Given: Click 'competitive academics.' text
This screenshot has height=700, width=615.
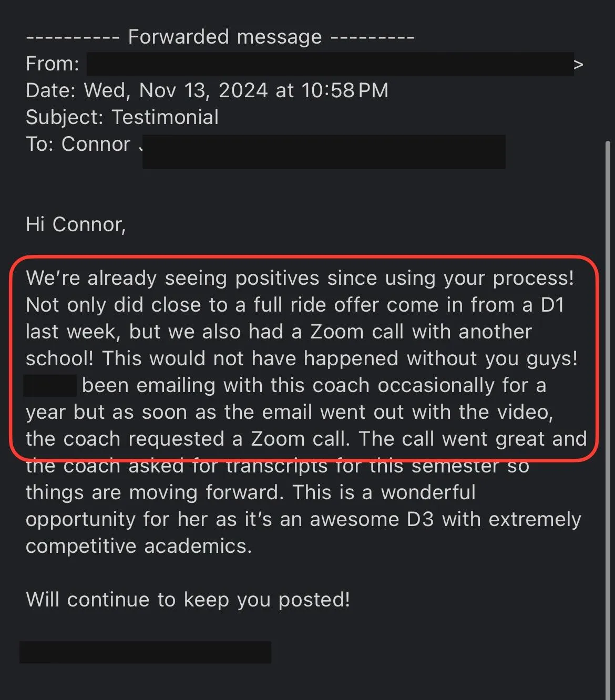Looking at the screenshot, I should [x=139, y=547].
